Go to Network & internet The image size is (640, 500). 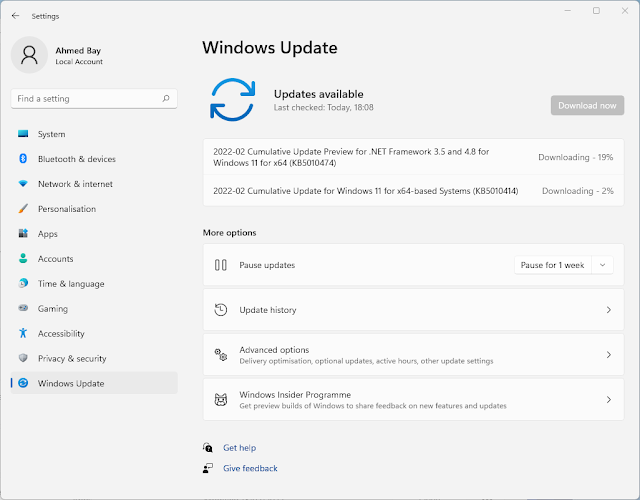94,184
